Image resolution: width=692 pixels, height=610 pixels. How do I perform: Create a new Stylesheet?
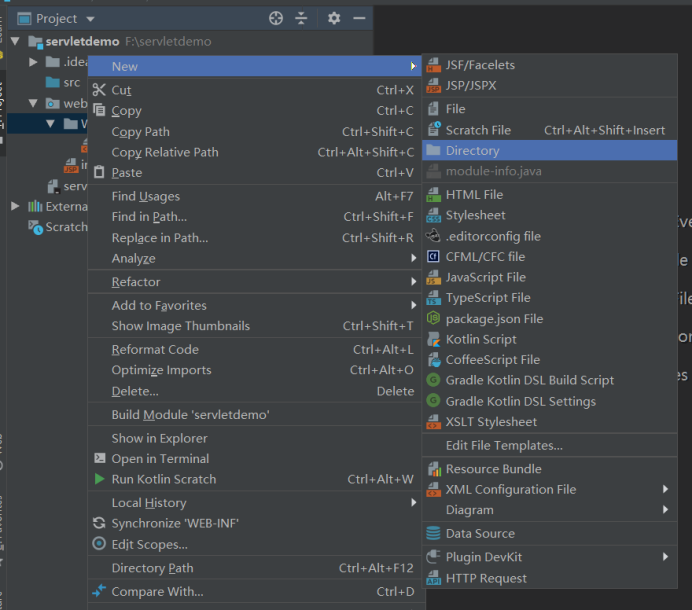click(x=549, y=215)
